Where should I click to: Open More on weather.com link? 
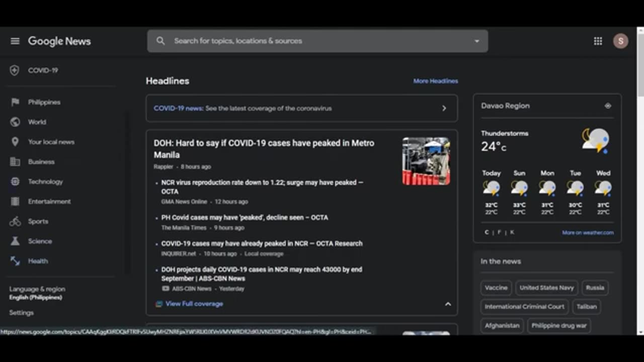pyautogui.click(x=588, y=233)
